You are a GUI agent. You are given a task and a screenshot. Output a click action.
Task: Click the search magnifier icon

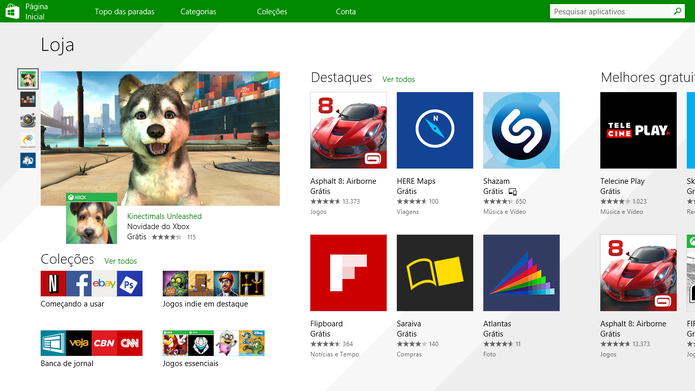coord(678,12)
